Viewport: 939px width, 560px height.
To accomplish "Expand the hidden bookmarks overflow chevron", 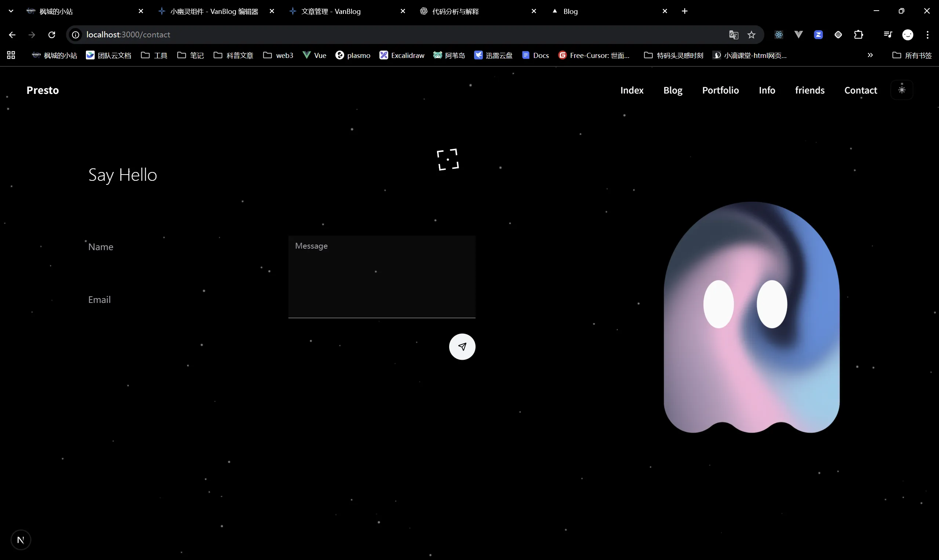I will (x=870, y=55).
